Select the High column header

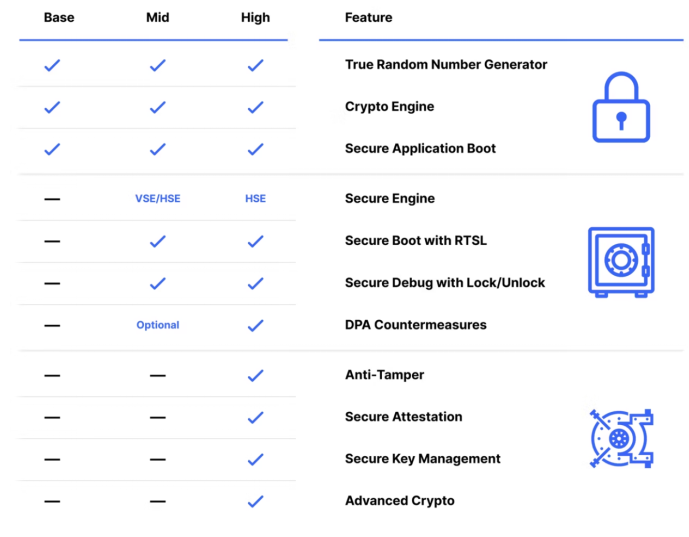click(255, 17)
